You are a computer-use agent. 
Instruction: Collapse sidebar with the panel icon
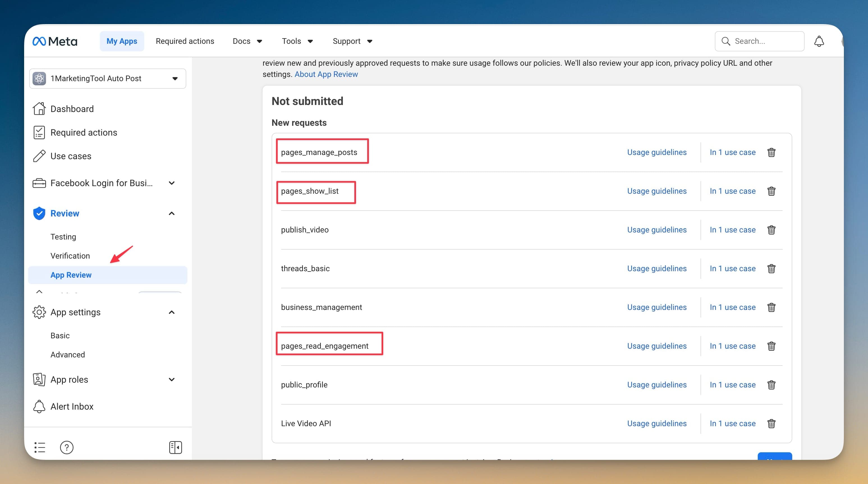pos(175,447)
